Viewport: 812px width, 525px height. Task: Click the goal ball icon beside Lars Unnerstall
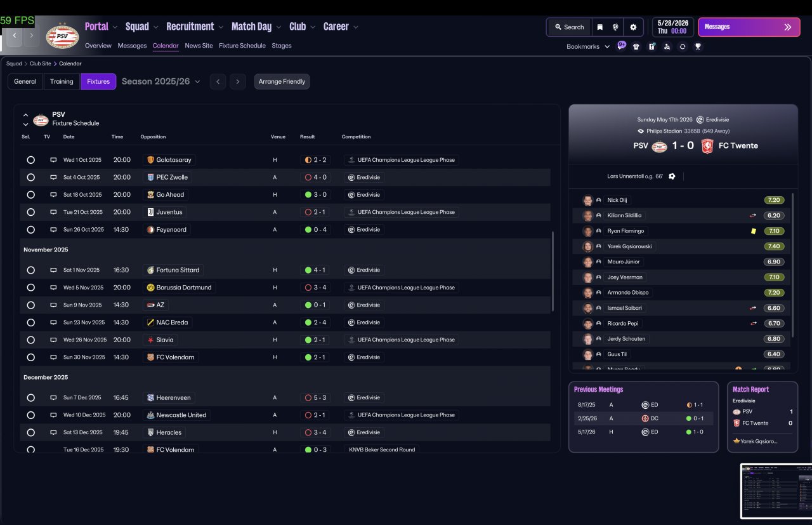(x=672, y=176)
